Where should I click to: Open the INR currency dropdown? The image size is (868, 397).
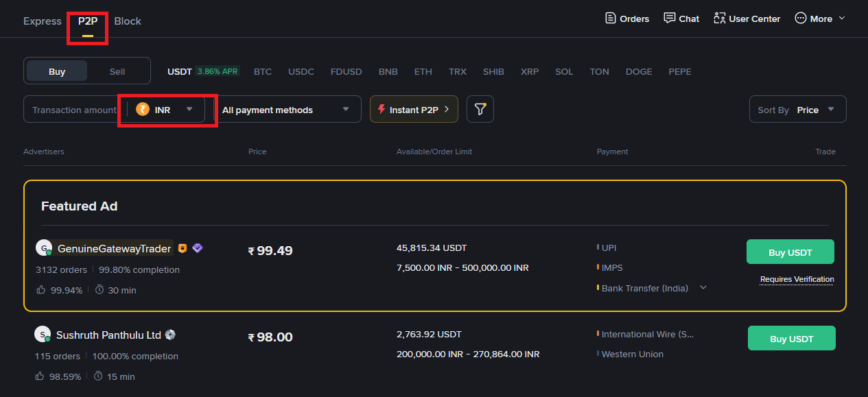[x=165, y=110]
